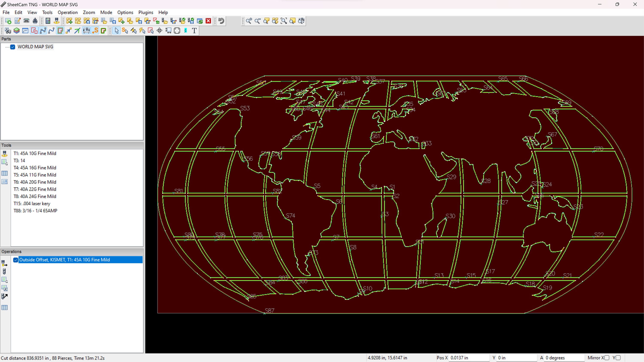Open the Mode menu
The width and height of the screenshot is (644, 362).
click(106, 12)
